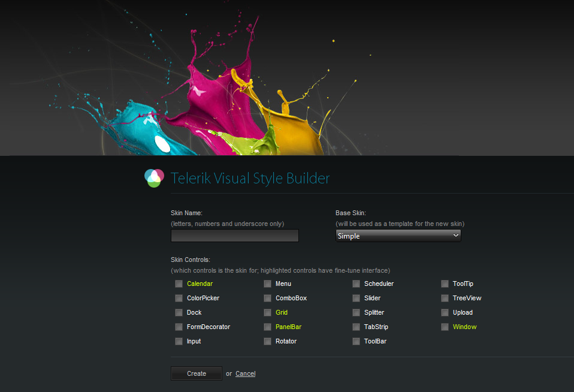This screenshot has height=392, width=574.
Task: Check the Dock control box
Action: point(179,312)
